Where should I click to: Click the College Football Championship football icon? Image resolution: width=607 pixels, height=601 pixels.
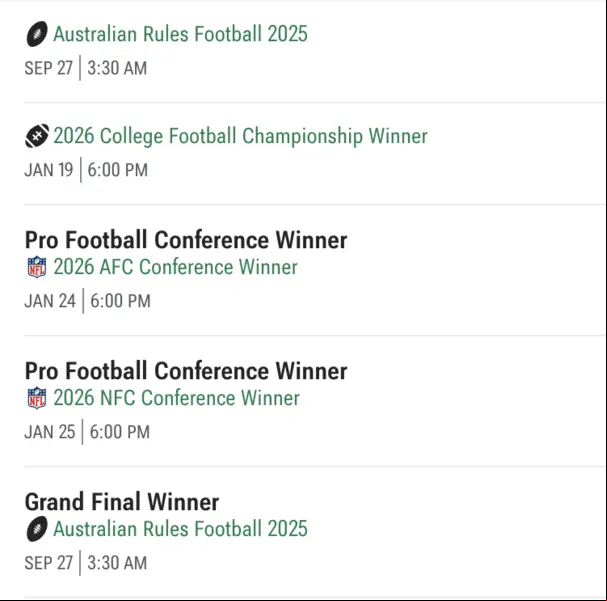click(37, 136)
